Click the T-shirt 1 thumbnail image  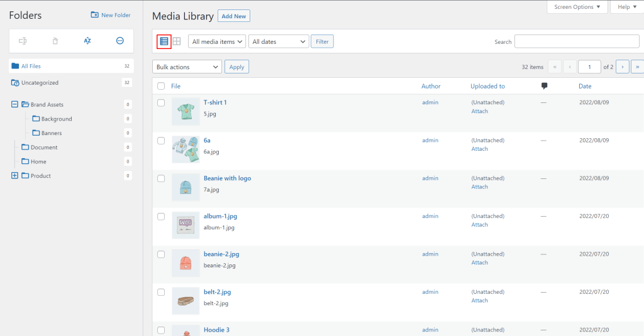click(186, 111)
